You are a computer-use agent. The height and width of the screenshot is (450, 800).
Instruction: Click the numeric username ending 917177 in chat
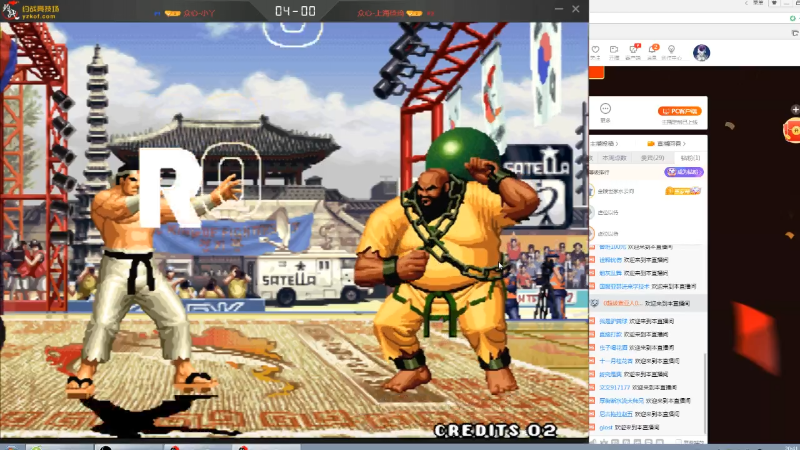[x=614, y=388]
